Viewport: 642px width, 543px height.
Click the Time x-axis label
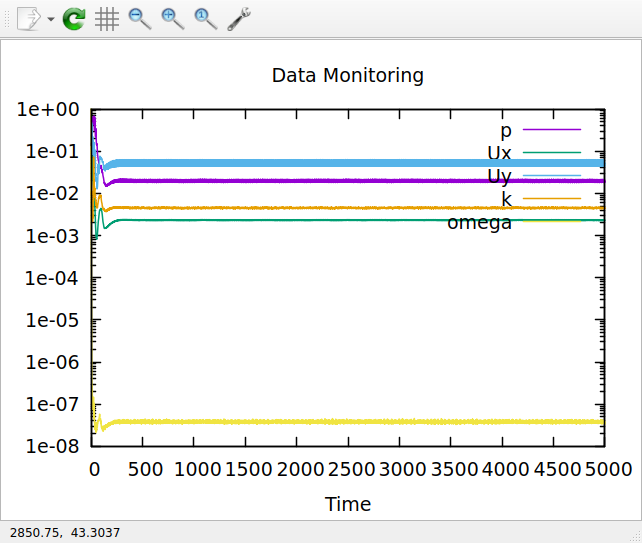(347, 504)
